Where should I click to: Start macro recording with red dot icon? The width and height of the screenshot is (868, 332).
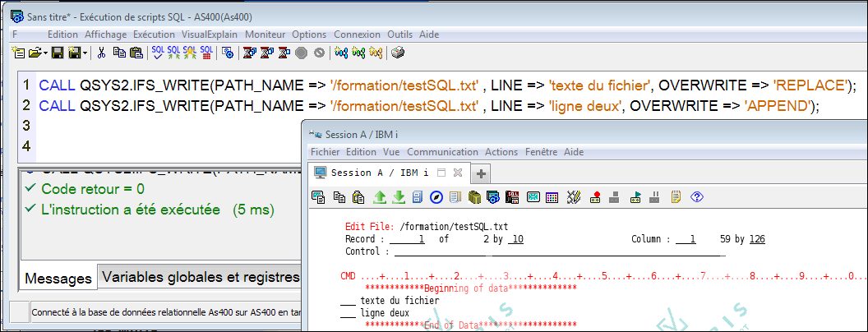596,197
